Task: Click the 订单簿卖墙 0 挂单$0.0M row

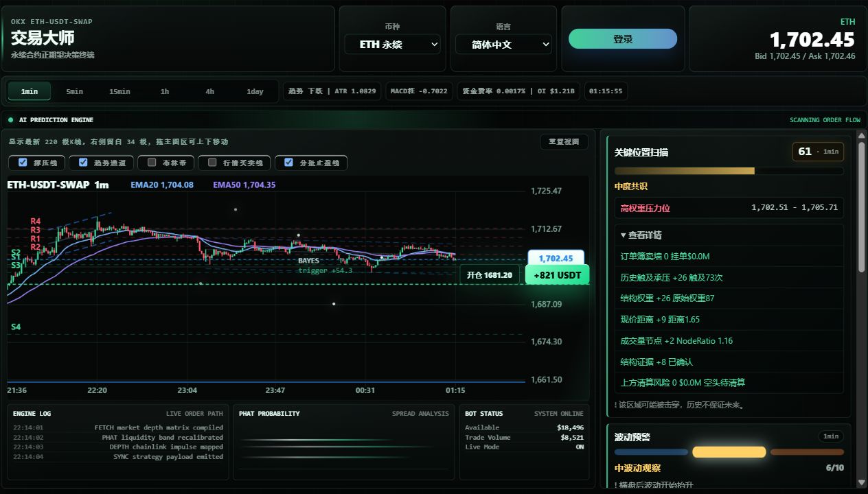Action: (729, 257)
